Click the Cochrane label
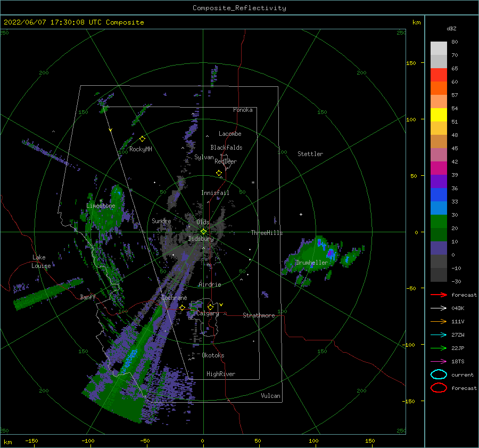The image size is (479, 448). (174, 298)
